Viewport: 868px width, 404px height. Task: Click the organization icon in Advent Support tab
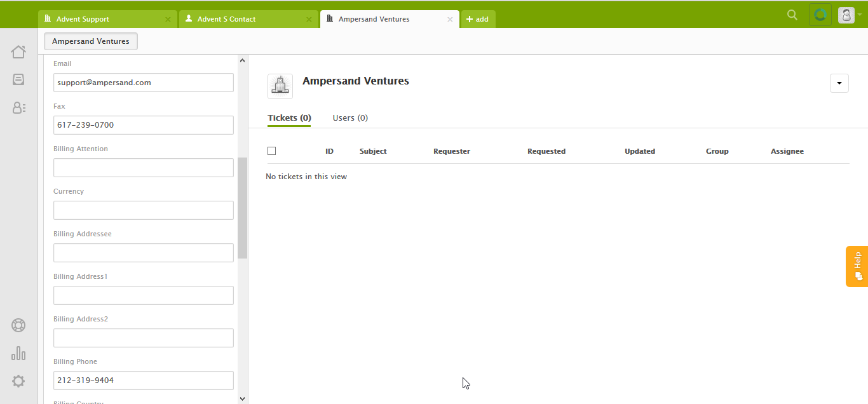[x=48, y=19]
